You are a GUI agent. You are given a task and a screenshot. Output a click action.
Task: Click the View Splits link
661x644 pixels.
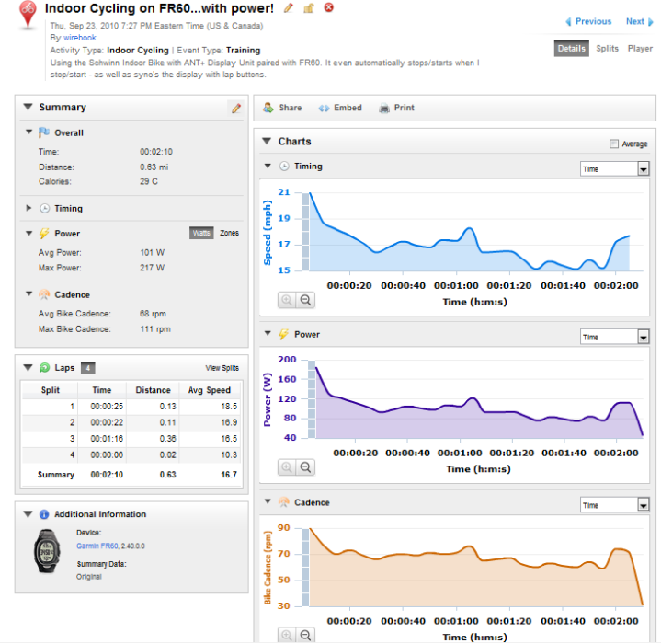222,368
